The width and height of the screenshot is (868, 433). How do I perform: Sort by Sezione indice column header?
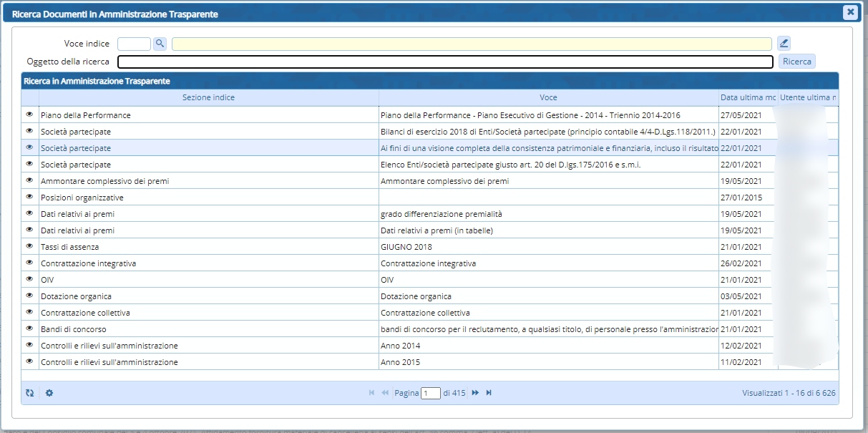208,97
